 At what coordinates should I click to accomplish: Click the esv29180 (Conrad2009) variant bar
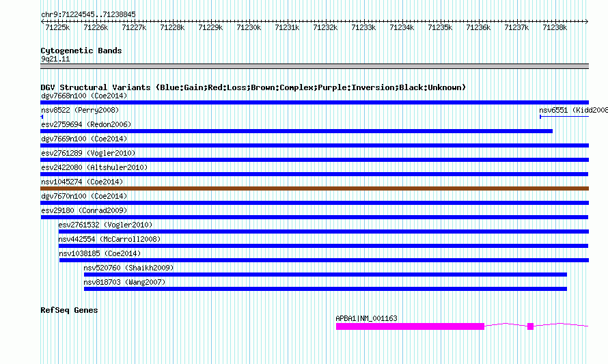314,217
